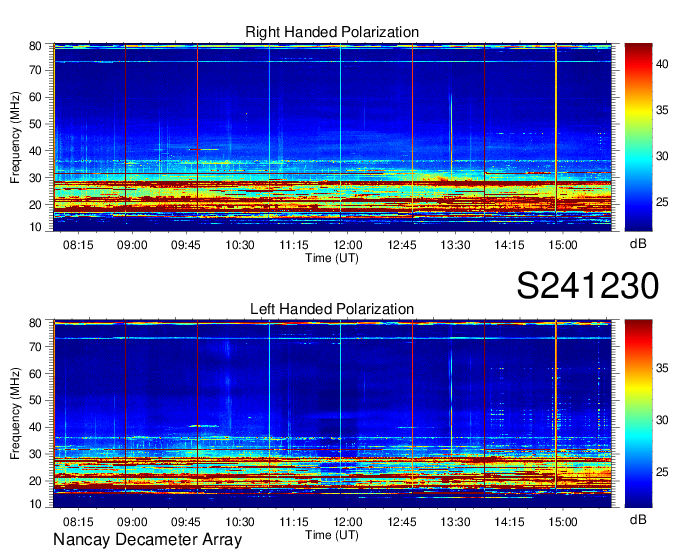680x552 pixels.
Task: Click the 40 dB value on Right Handed colorbar
Action: point(662,64)
